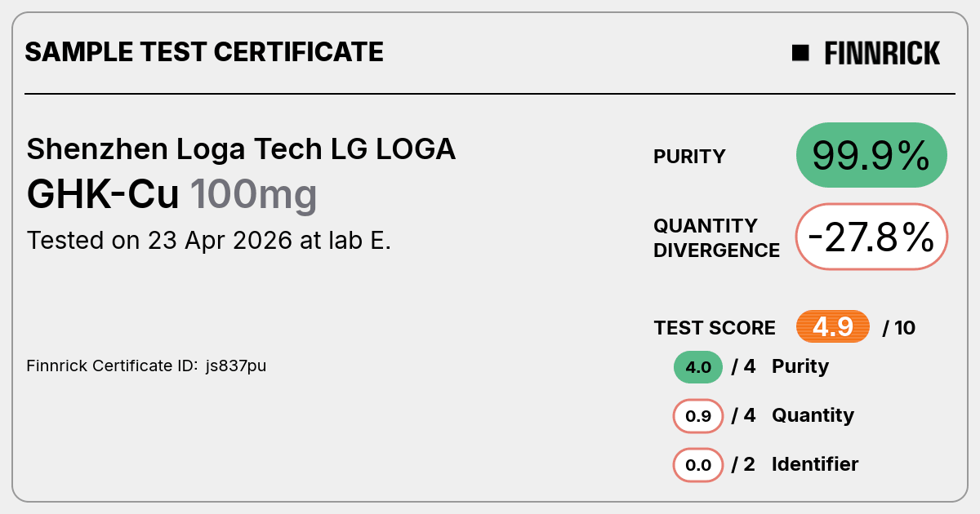Click the green 4.0 purity score pill

click(x=698, y=367)
